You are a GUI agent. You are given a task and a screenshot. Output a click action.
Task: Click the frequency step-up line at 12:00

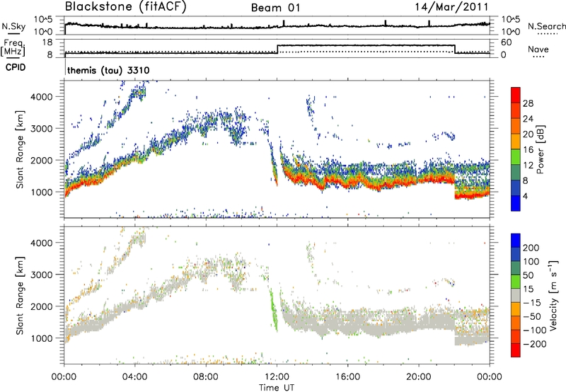click(277, 49)
